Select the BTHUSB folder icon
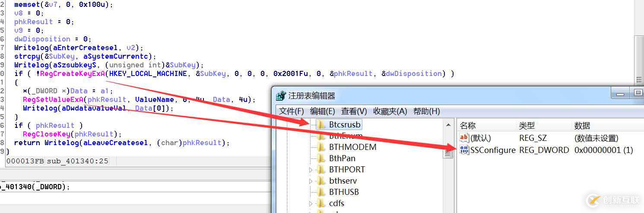This screenshot has width=644, height=213. (321, 192)
